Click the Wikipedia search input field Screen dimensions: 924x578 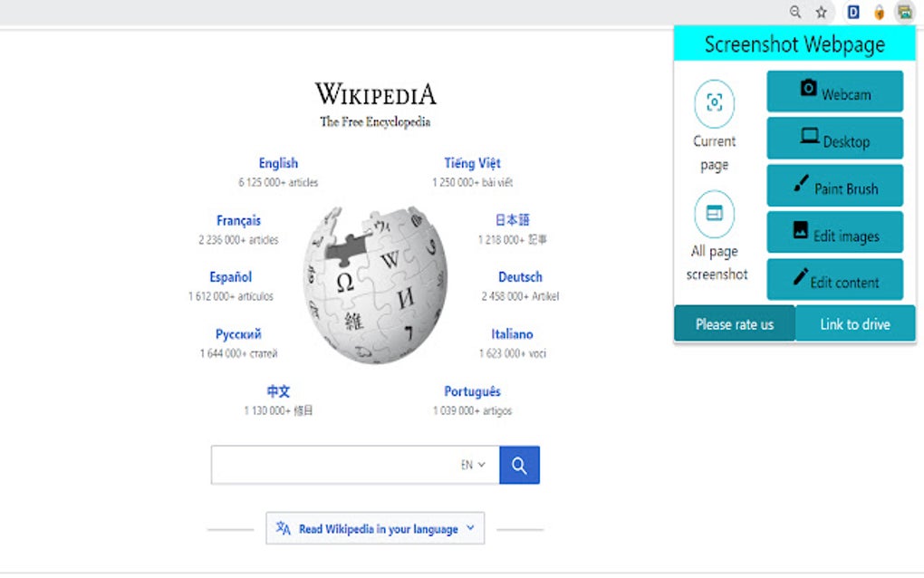click(333, 465)
